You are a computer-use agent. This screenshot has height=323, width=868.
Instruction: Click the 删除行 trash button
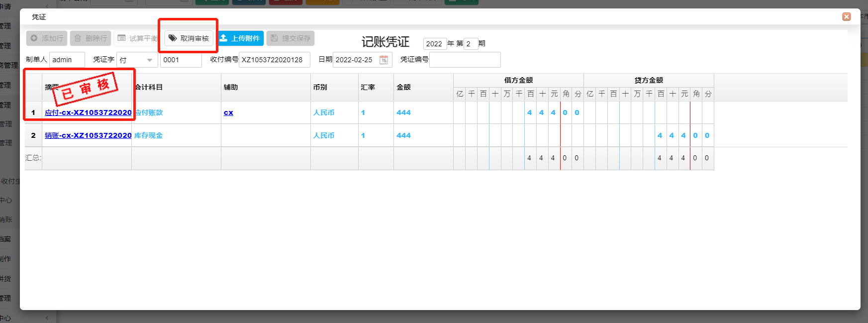pyautogui.click(x=91, y=38)
